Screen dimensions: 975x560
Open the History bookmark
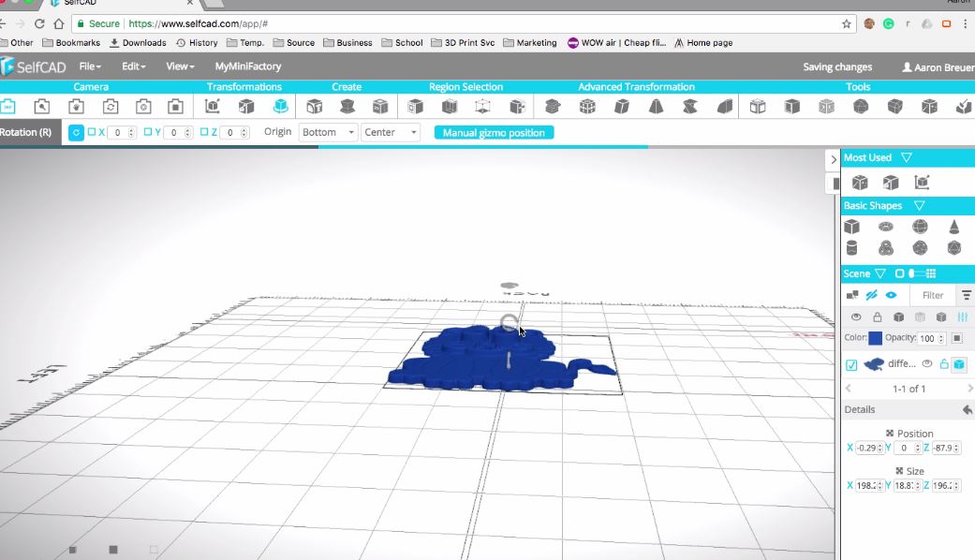(x=197, y=43)
